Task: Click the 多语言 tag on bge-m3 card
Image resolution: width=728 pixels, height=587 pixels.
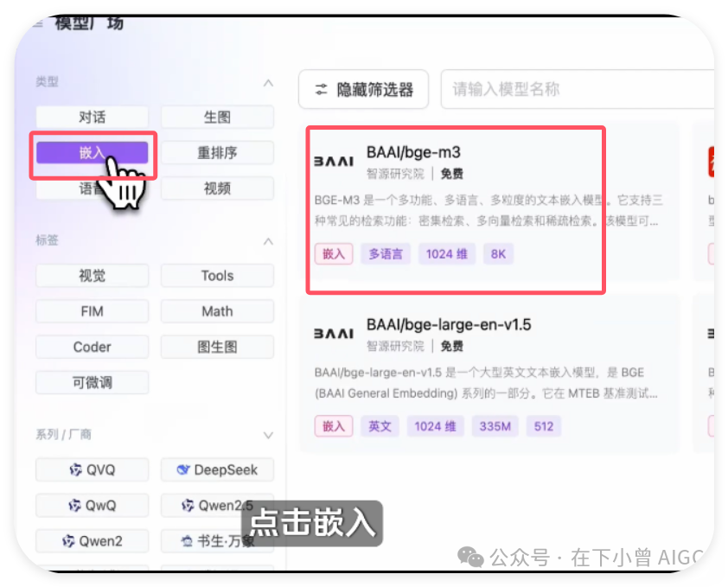Action: (386, 254)
